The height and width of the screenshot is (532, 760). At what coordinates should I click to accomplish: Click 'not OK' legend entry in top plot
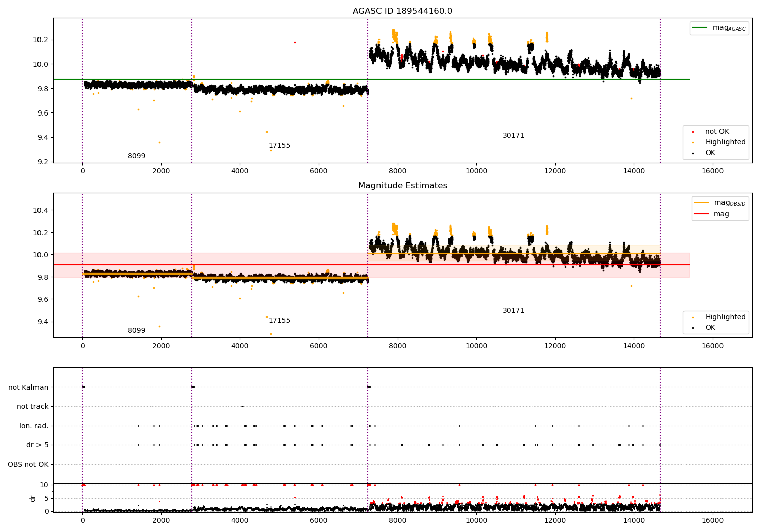tap(711, 132)
